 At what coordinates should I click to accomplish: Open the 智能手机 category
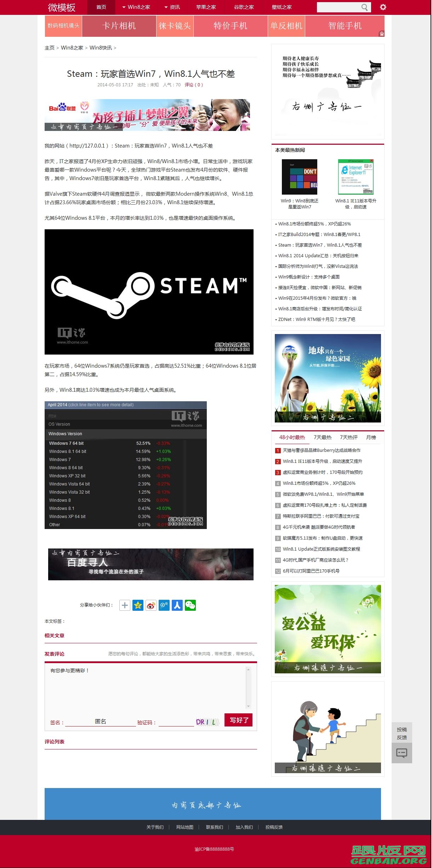point(345,26)
